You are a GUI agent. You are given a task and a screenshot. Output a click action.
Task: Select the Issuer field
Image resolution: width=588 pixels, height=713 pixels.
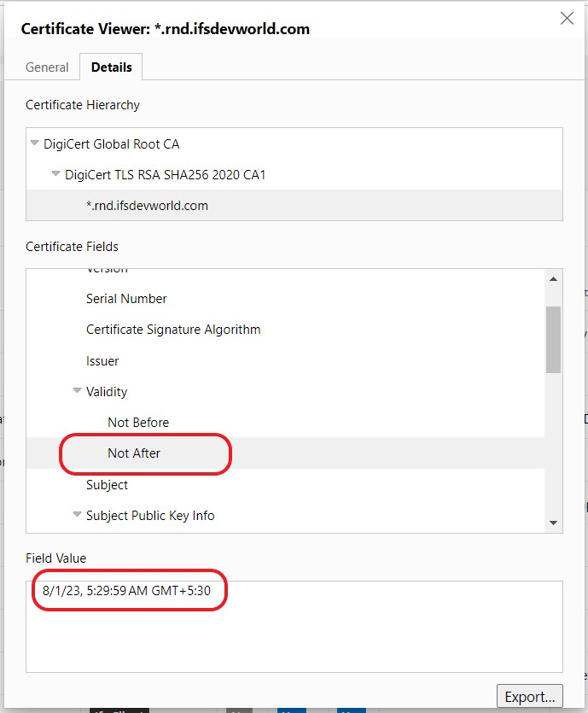pyautogui.click(x=102, y=360)
